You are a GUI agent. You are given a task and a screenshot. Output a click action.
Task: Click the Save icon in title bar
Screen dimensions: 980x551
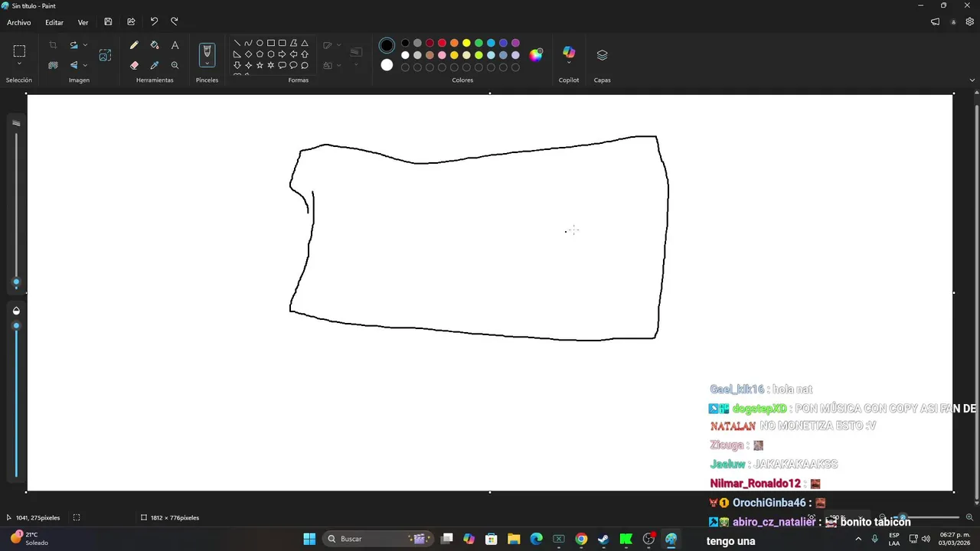[108, 22]
